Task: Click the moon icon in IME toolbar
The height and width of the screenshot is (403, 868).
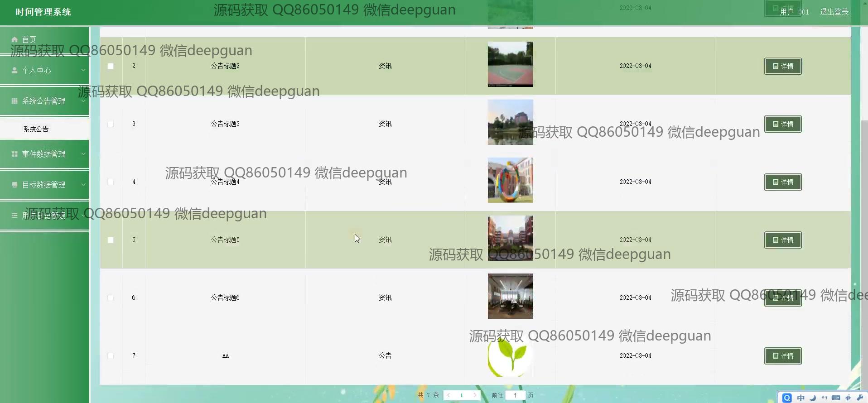Action: point(813,398)
